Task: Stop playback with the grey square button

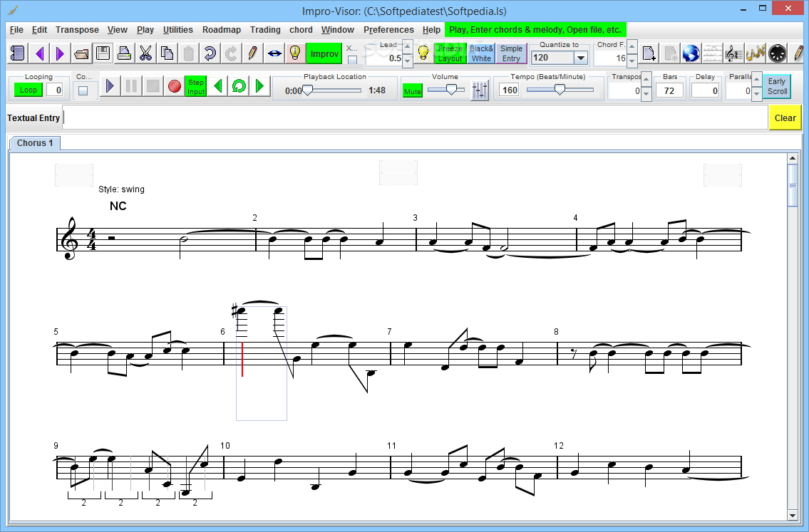Action: click(x=153, y=86)
